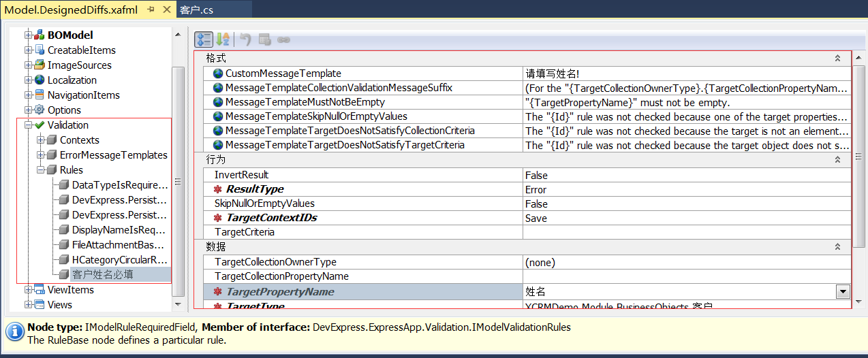868x358 pixels.
Task: Click the TargetContextIDs value Save
Action: [x=687, y=218]
